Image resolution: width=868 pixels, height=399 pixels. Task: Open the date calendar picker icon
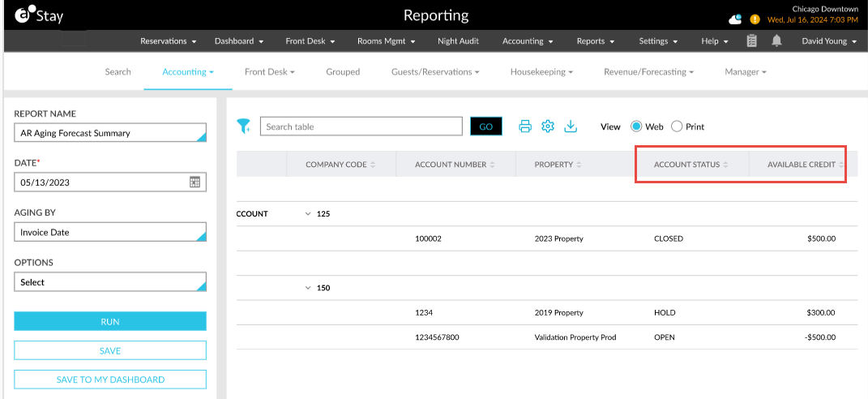[195, 182]
